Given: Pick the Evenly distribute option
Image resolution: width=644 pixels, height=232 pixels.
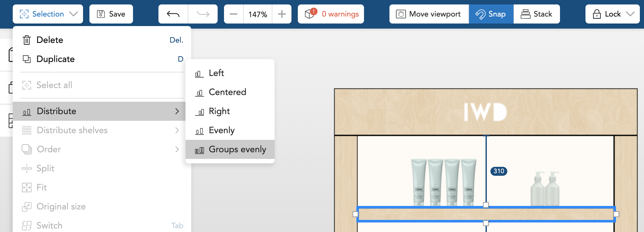Looking at the screenshot, I should pos(230,130).
